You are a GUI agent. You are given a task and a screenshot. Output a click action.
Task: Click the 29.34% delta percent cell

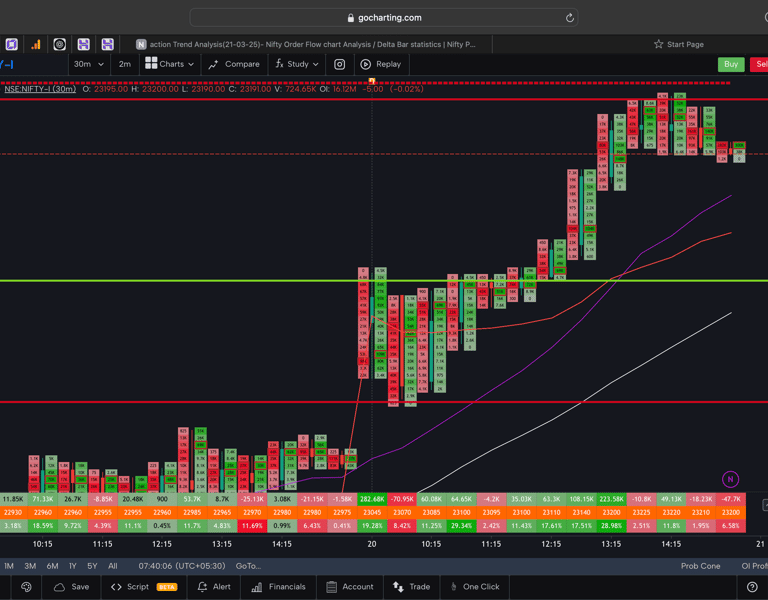point(461,526)
